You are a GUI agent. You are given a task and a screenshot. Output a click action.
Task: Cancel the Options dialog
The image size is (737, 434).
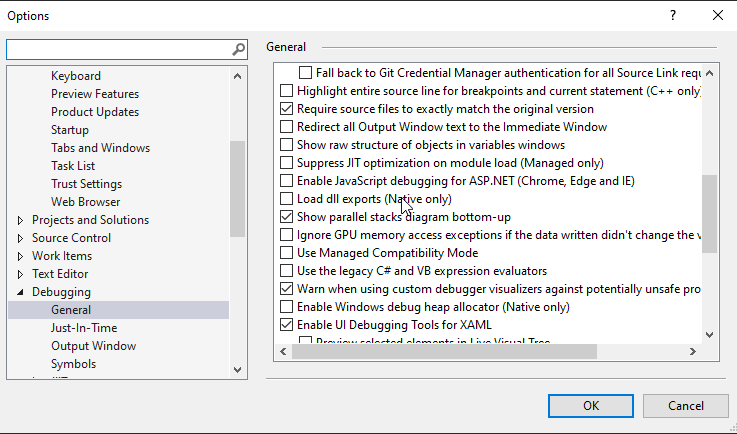(x=686, y=406)
